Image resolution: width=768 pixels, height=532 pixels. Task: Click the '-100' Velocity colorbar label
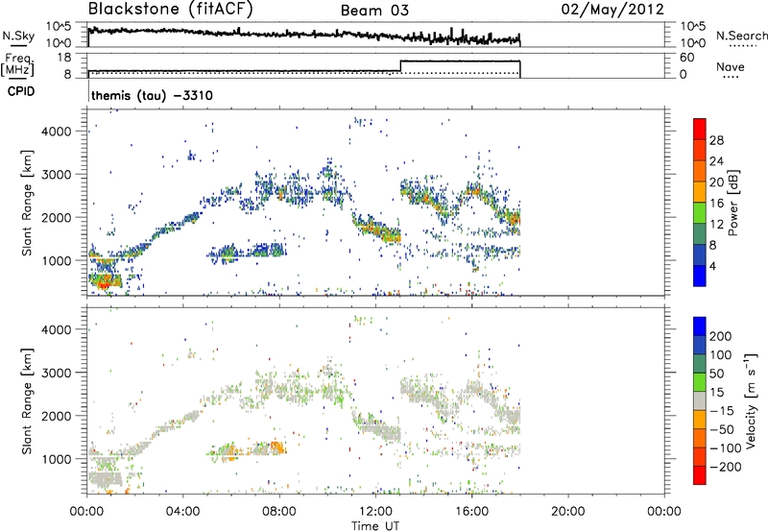pos(726,448)
